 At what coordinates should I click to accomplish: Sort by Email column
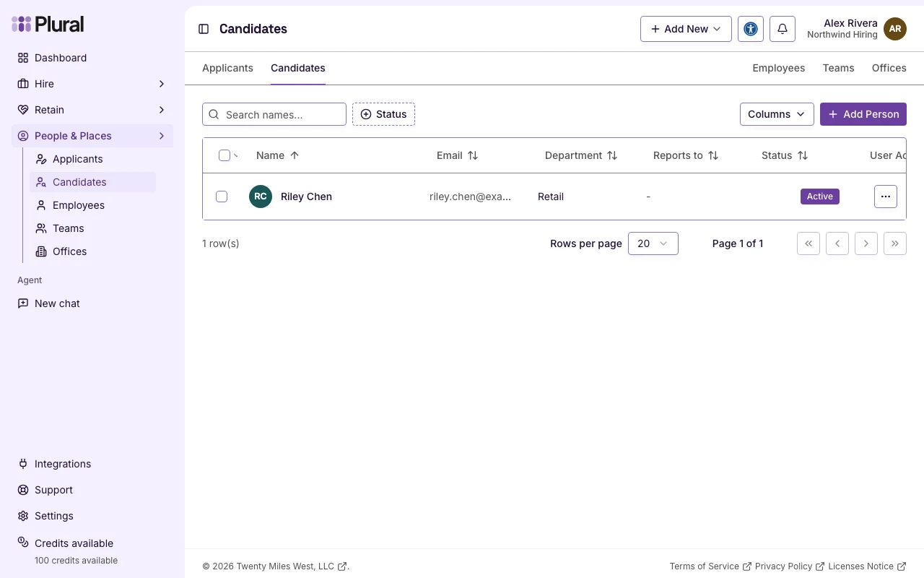point(458,155)
